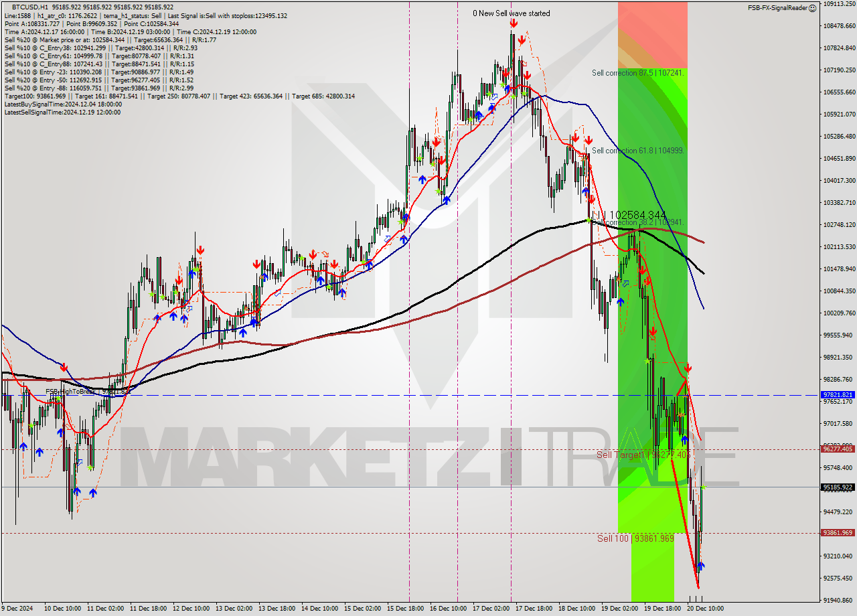Click the '0 New Sell wave started' label

tap(512, 13)
